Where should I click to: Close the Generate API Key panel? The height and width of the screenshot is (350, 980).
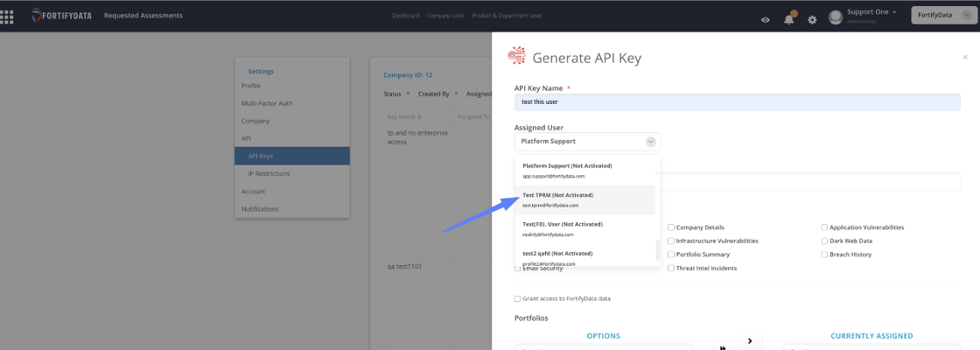pos(965,58)
